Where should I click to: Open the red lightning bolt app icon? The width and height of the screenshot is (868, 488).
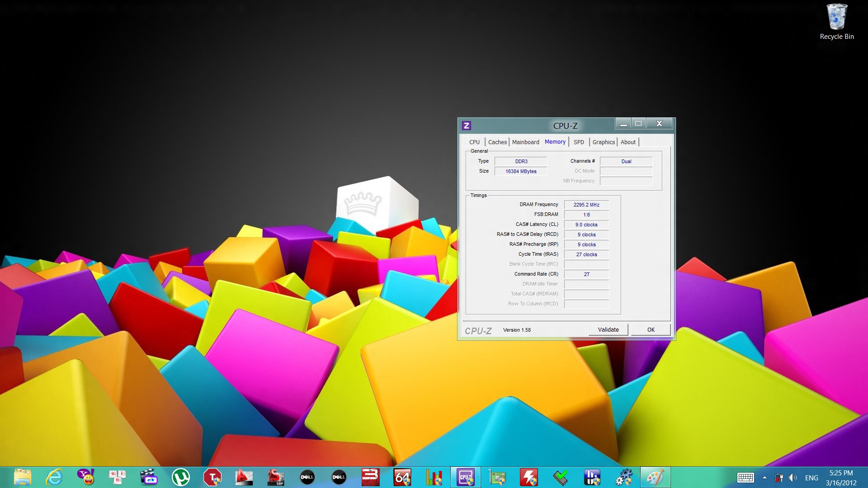coord(529,477)
